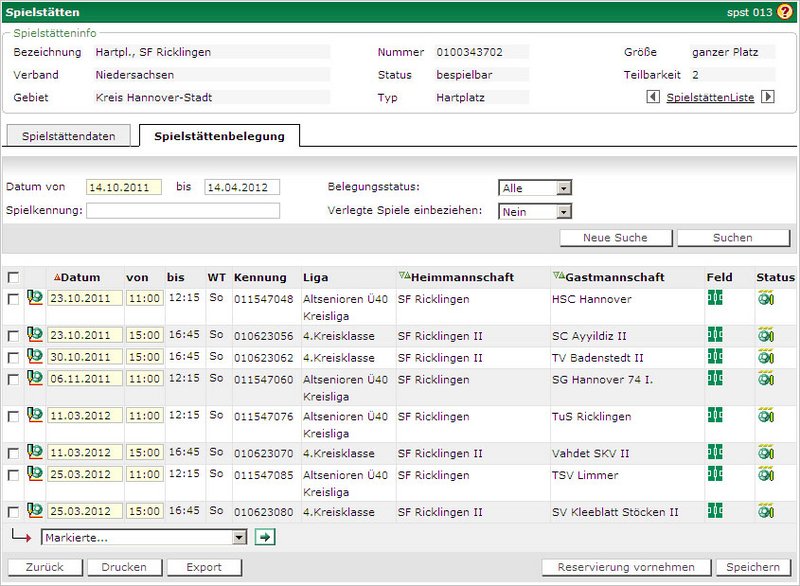Check the box for TV Badenstedt II row

click(13, 357)
